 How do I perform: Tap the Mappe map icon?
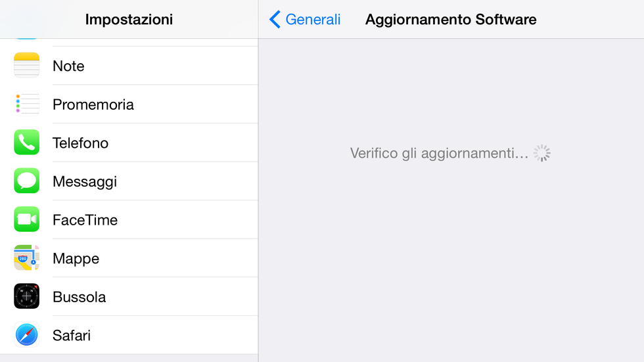(27, 258)
